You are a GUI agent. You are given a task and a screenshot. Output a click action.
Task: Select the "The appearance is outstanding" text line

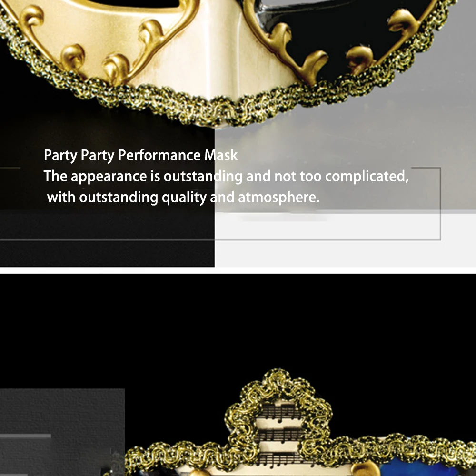click(x=226, y=177)
